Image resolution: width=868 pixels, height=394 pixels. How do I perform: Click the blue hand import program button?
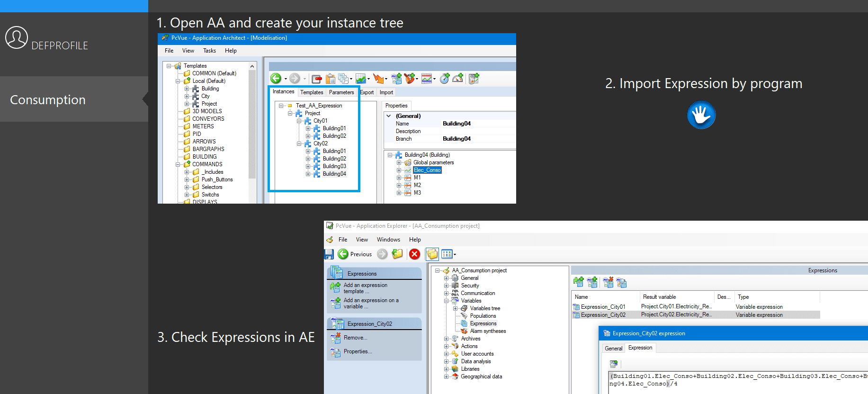[701, 115]
